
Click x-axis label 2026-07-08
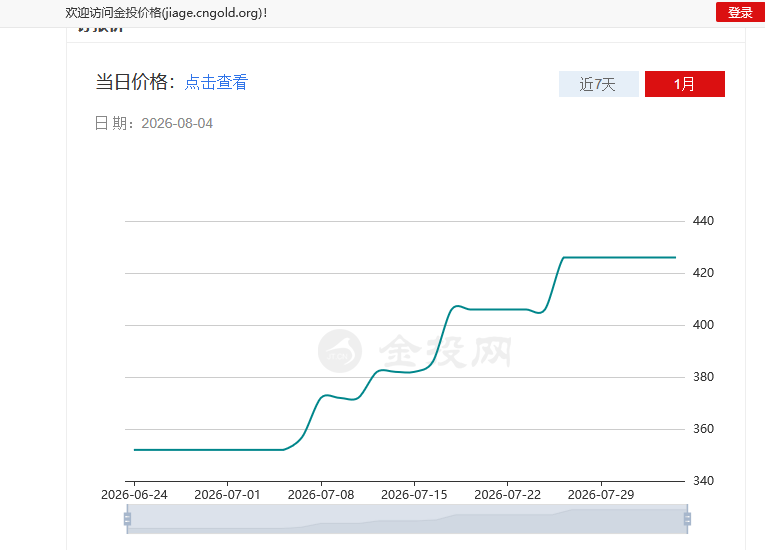click(321, 495)
